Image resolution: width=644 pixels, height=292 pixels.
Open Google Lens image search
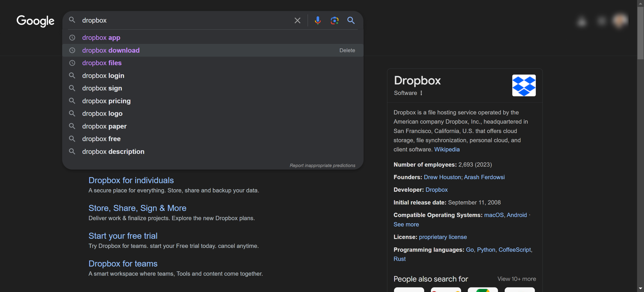[334, 20]
